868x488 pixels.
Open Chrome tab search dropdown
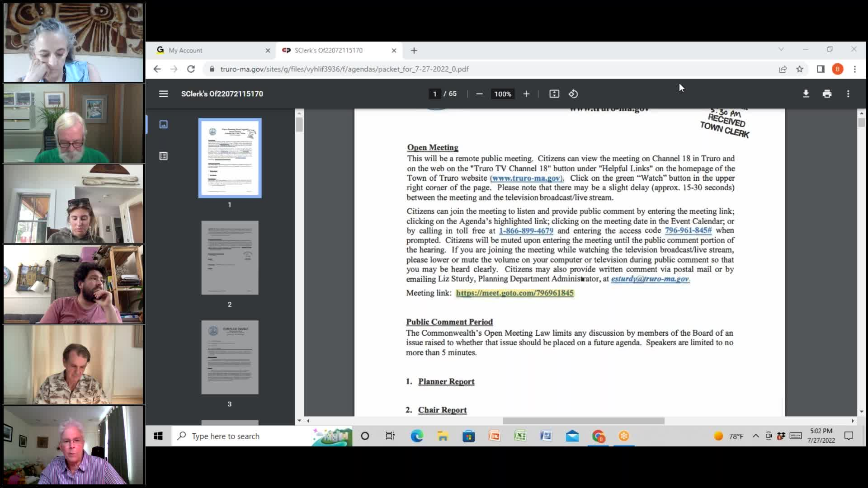(x=781, y=49)
